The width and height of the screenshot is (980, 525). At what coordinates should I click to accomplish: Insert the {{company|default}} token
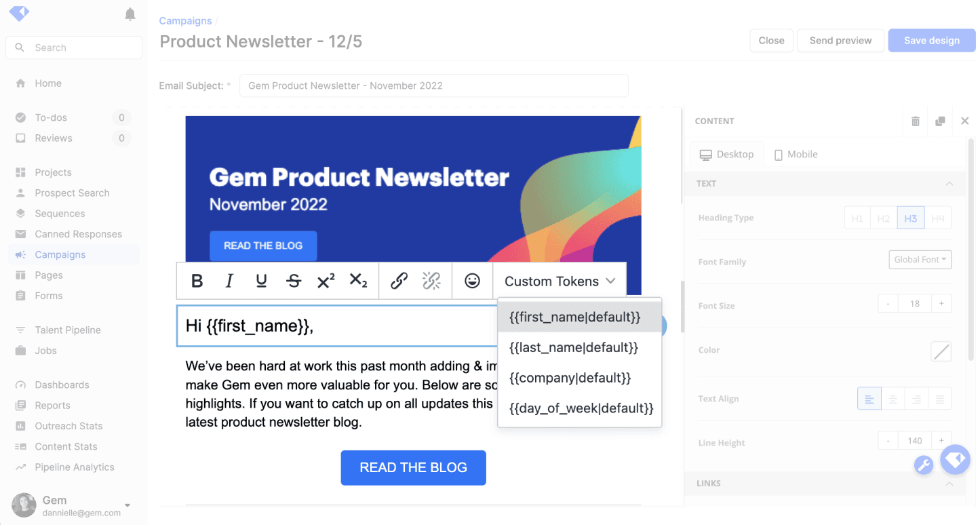(x=570, y=378)
